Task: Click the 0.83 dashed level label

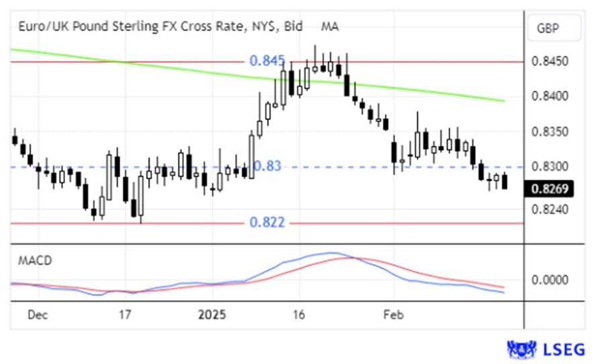Action: [x=267, y=166]
